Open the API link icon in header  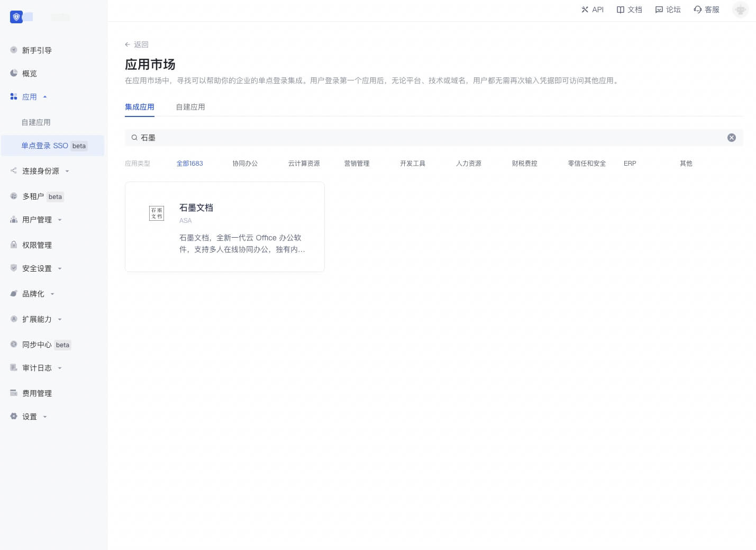(585, 10)
